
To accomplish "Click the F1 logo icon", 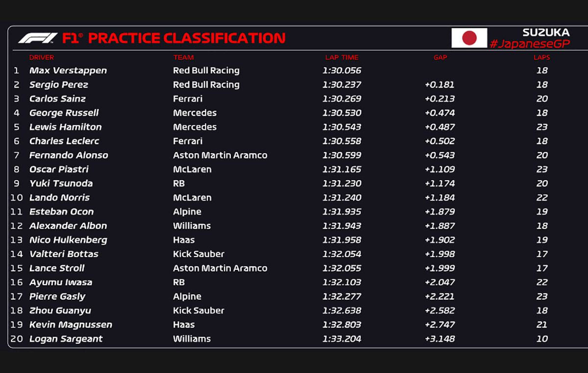I will [38, 38].
